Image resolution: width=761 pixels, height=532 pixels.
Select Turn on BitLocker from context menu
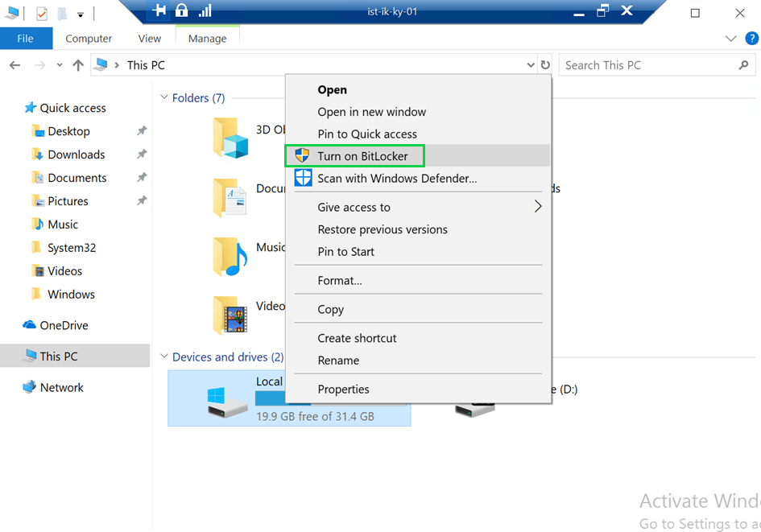[x=362, y=156]
